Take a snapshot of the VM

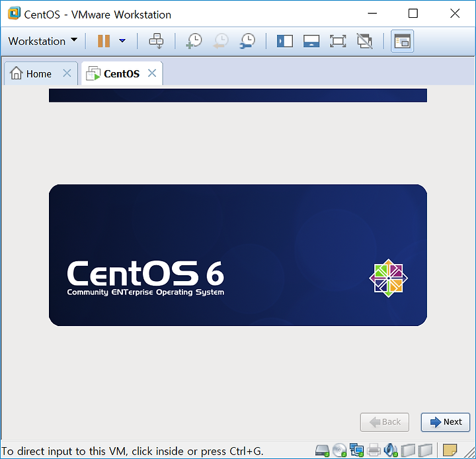click(194, 41)
